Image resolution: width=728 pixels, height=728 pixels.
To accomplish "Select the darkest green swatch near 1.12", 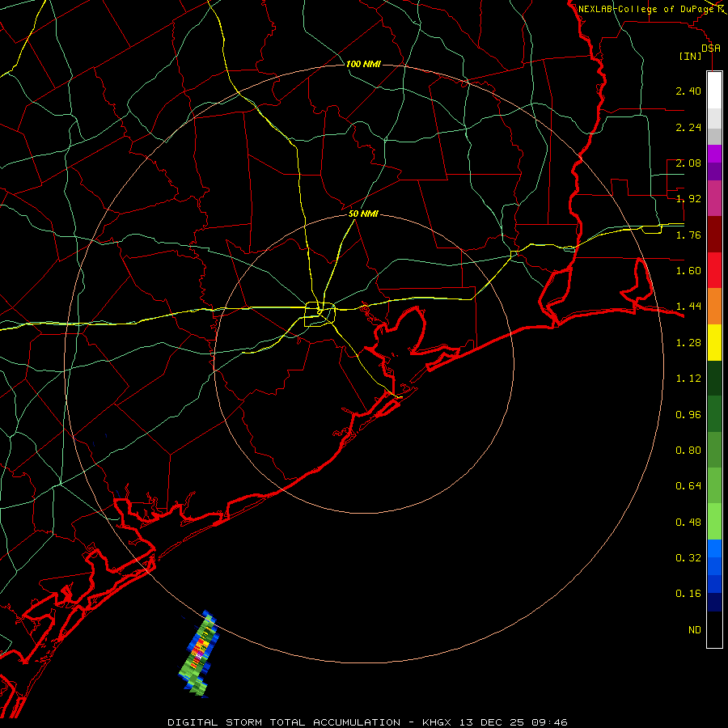I will click(714, 378).
